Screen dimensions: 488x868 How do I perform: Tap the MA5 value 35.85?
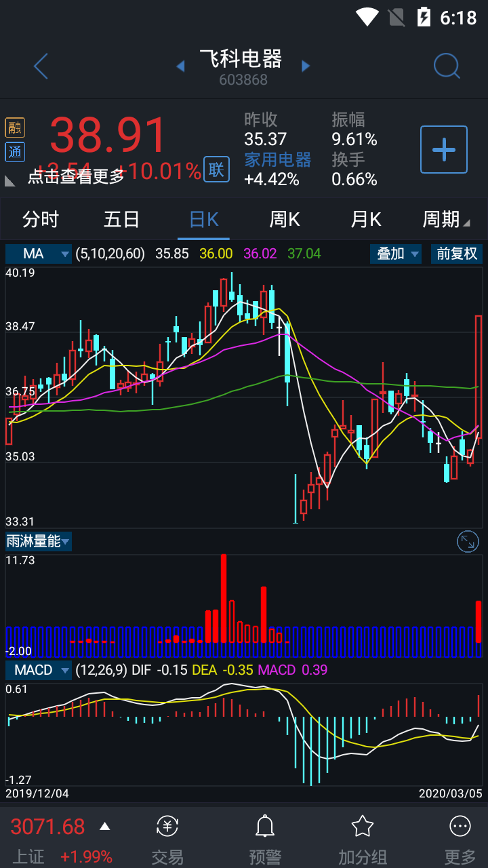click(x=172, y=254)
